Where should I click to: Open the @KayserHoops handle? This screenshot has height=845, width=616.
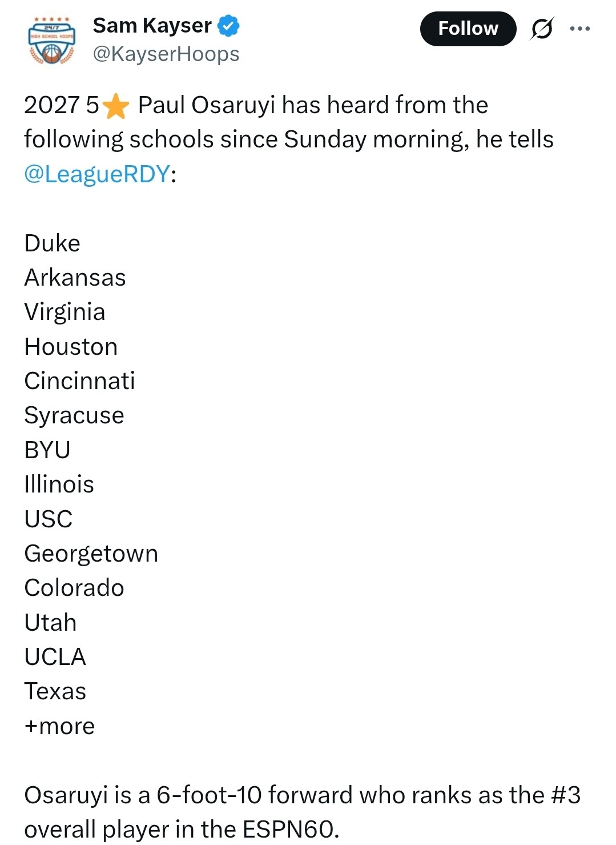tap(166, 54)
